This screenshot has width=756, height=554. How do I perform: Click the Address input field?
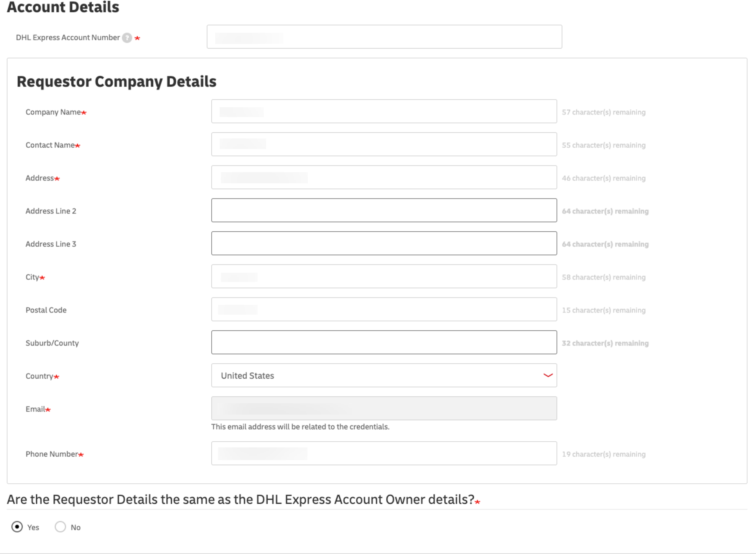point(384,177)
